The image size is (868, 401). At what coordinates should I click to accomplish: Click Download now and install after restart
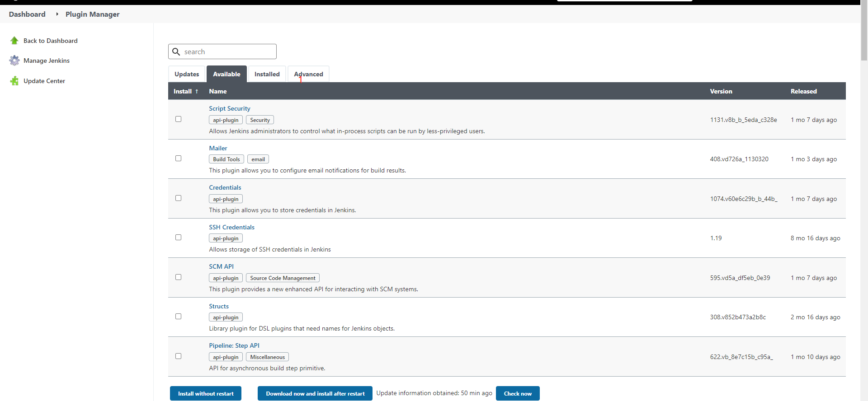tap(315, 393)
